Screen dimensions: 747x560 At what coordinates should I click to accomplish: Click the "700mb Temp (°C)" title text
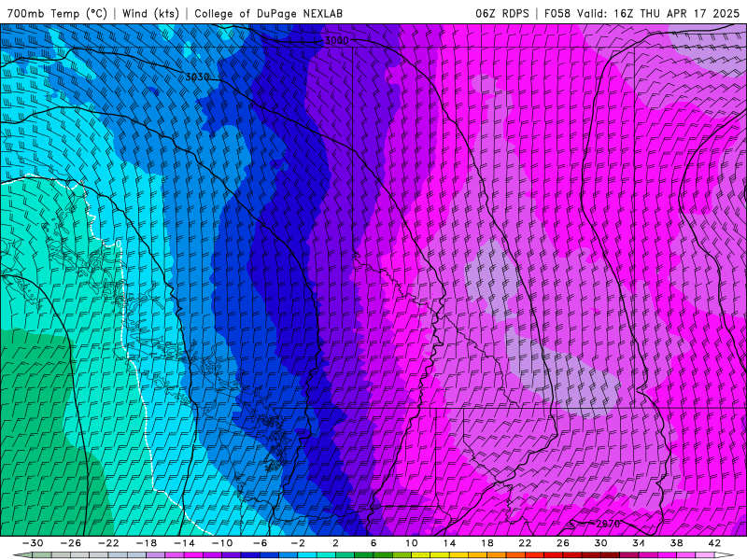coord(57,13)
